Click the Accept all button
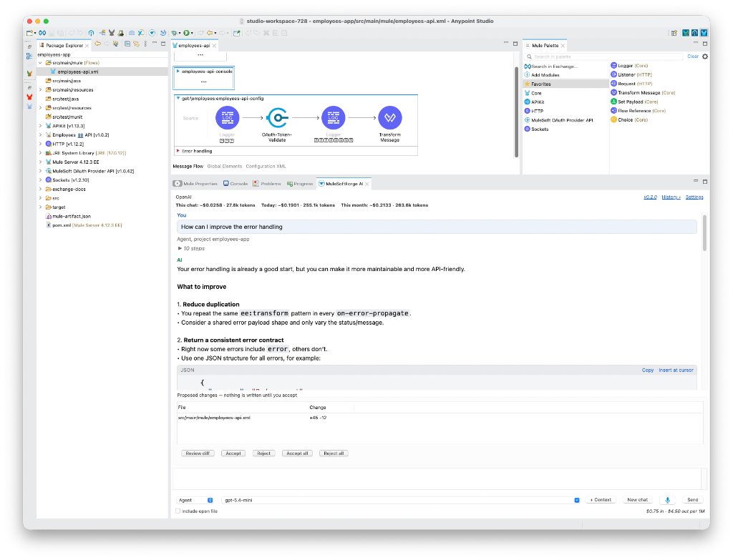The image size is (733, 560). pyautogui.click(x=297, y=453)
